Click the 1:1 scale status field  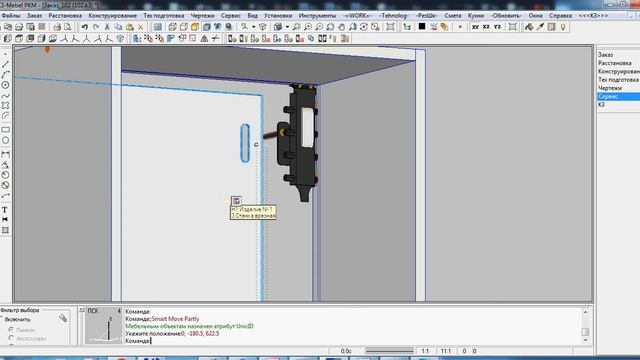click(x=425, y=351)
